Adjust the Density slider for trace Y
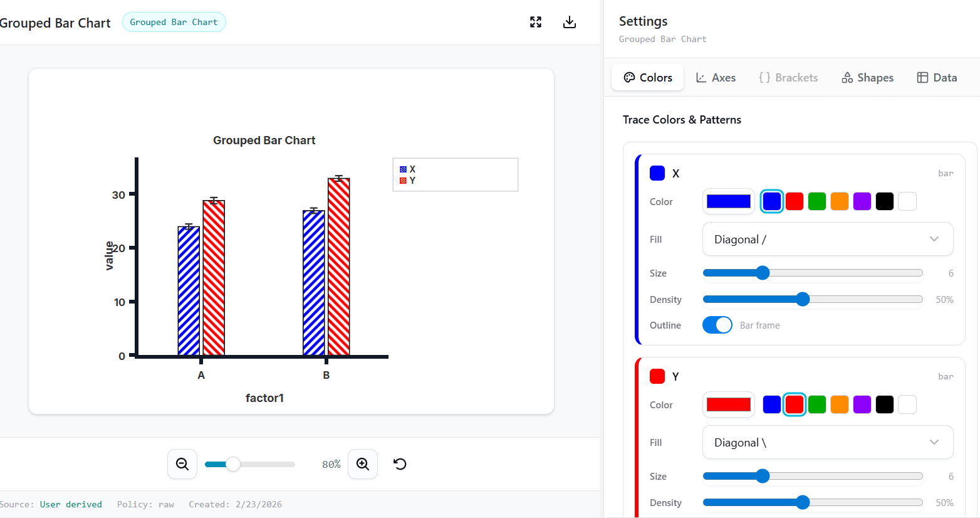Screen dimensions: 980x518 803,502
